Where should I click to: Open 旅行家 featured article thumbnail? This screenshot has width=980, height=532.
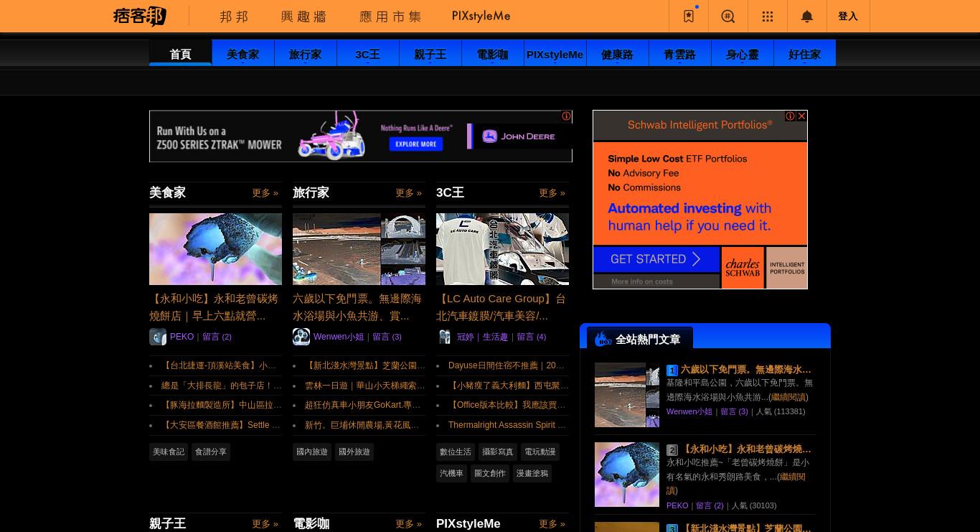[359, 249]
